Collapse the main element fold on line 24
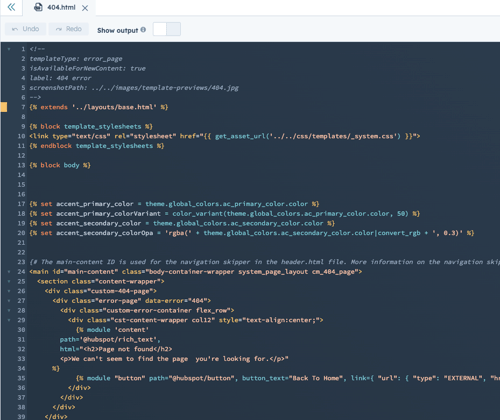This screenshot has width=500, height=420. (9, 272)
